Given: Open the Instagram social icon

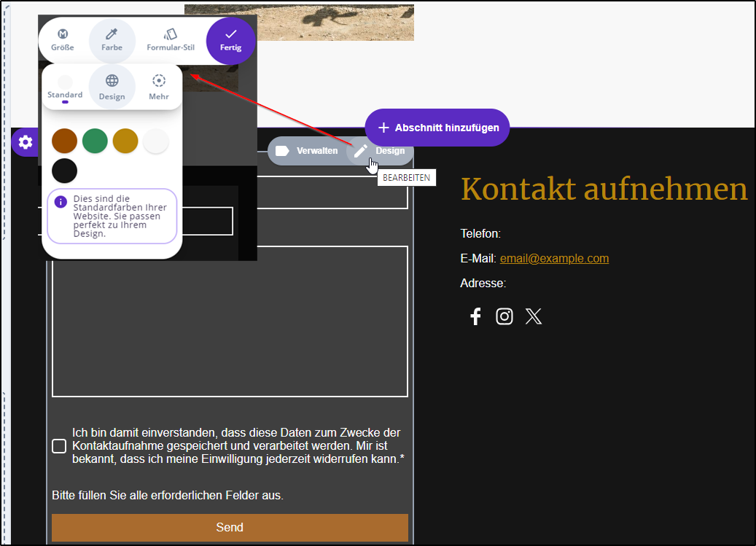Looking at the screenshot, I should pos(504,316).
